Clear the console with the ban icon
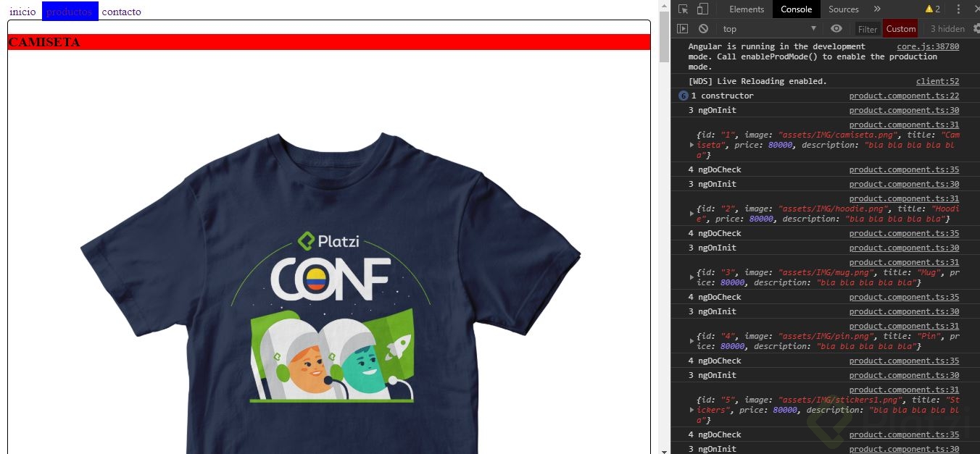The image size is (980, 454). coord(703,29)
